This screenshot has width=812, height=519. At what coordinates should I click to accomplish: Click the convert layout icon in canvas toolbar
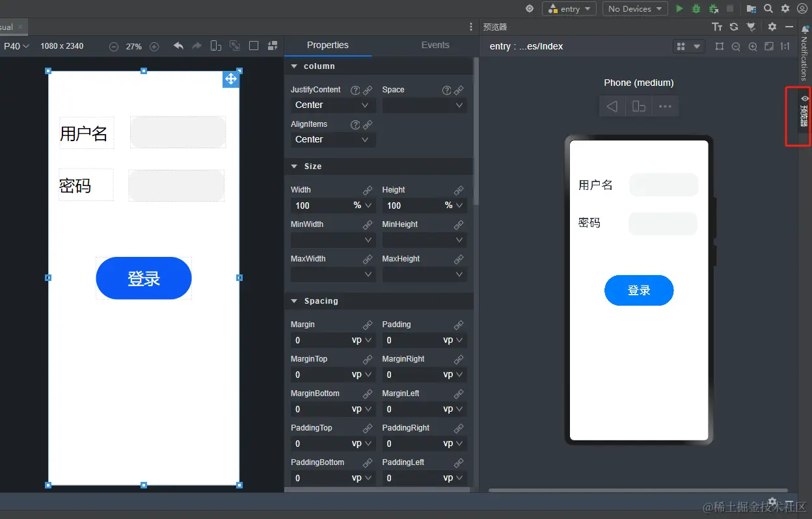273,46
